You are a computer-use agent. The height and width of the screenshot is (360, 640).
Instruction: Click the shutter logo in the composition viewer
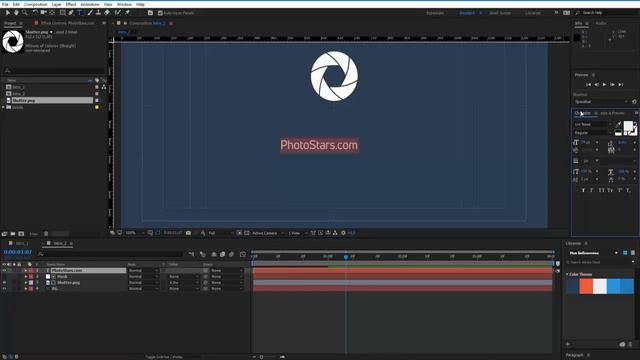pyautogui.click(x=334, y=76)
